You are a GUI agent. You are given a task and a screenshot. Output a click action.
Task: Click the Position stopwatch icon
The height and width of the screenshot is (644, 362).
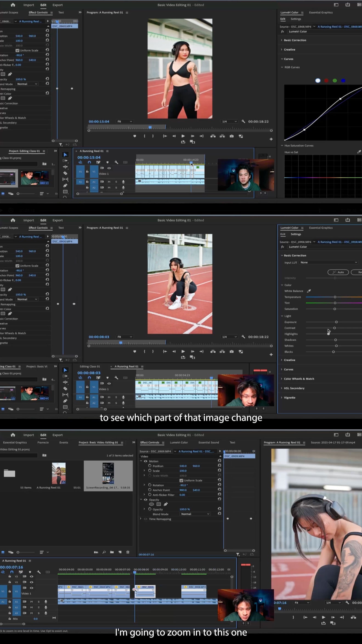coord(150,466)
